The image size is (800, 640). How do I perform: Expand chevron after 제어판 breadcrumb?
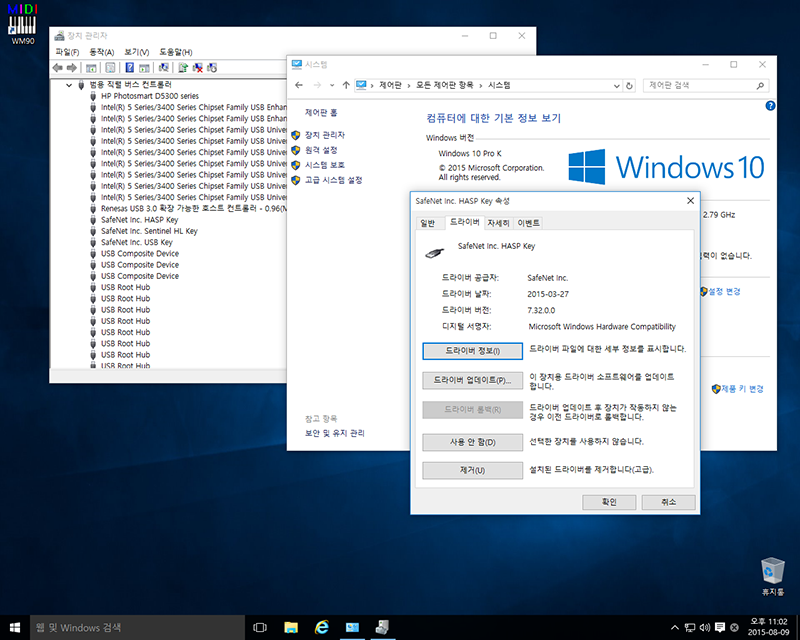tap(409, 86)
